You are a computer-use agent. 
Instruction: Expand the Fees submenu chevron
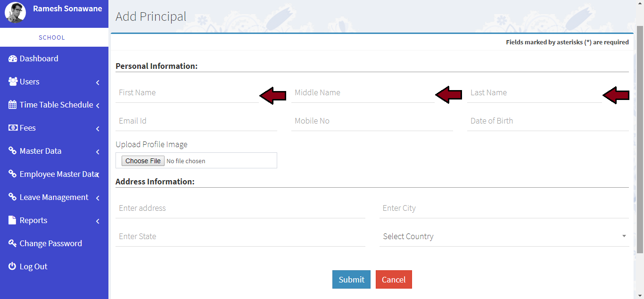click(x=98, y=129)
